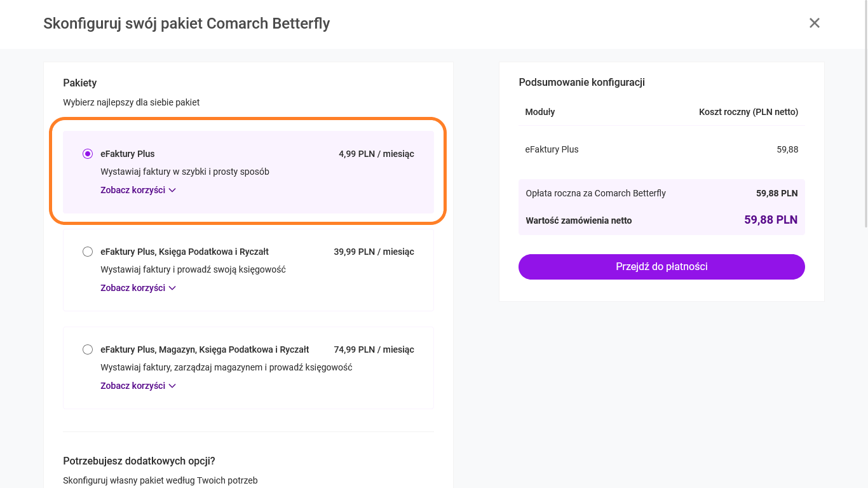This screenshot has width=868, height=488.
Task: Select the eFaktury Plus radio button
Action: click(88, 154)
